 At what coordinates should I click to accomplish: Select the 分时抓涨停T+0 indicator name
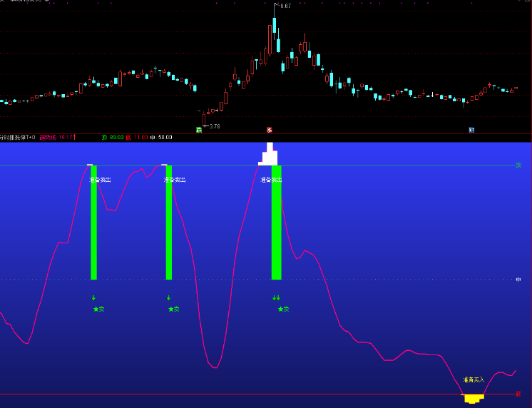(17, 137)
